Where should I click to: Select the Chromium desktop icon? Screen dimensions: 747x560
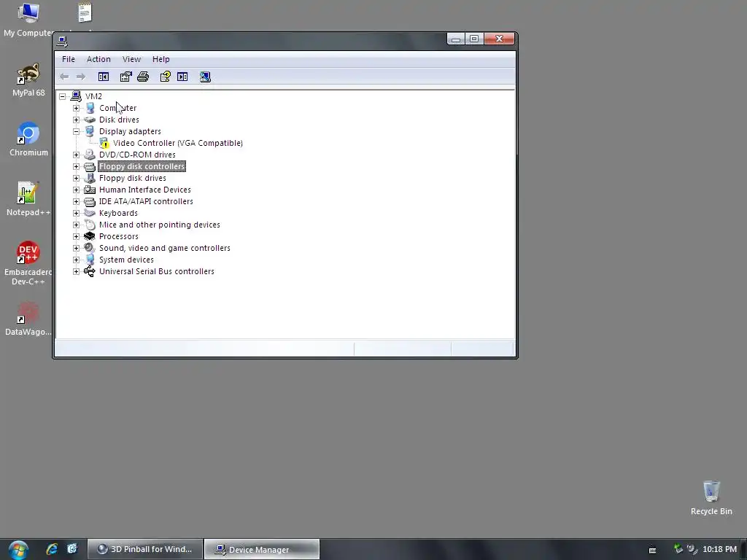point(28,139)
